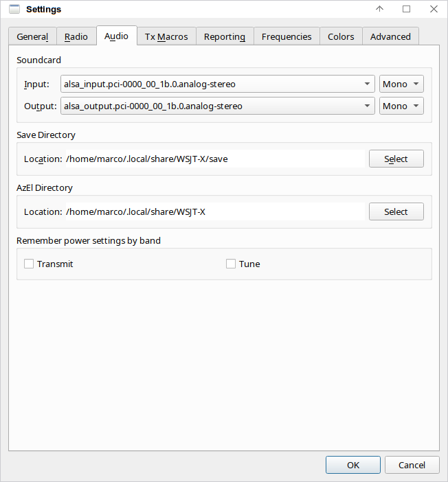Open the Frequencies tab
The image size is (448, 482).
pyautogui.click(x=287, y=36)
